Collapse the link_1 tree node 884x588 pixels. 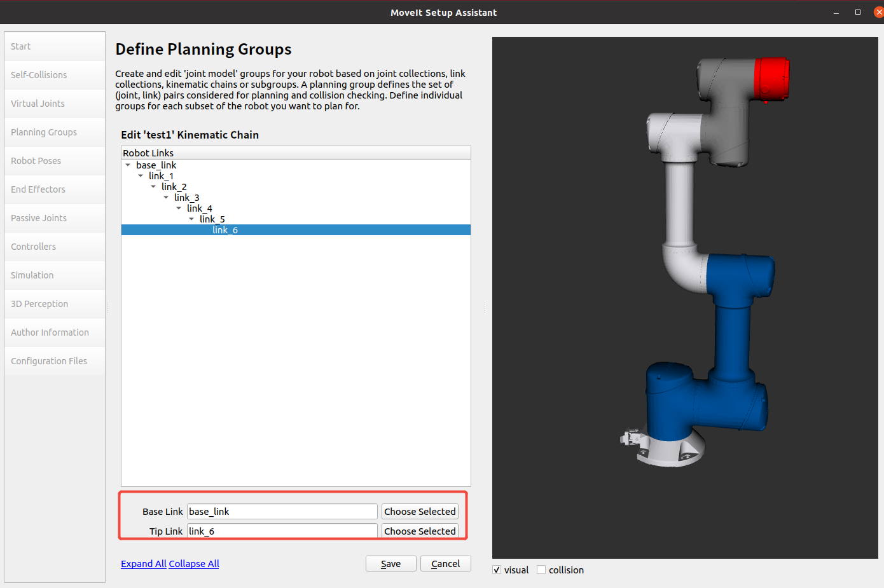[x=141, y=176]
